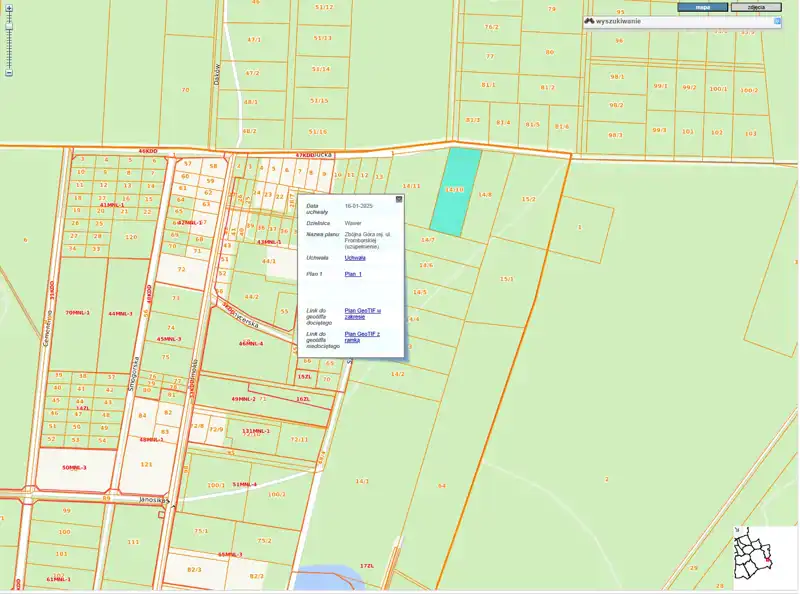800x594 pixels.
Task: Click the highlighted cyan parcel 14/10
Action: (454, 190)
